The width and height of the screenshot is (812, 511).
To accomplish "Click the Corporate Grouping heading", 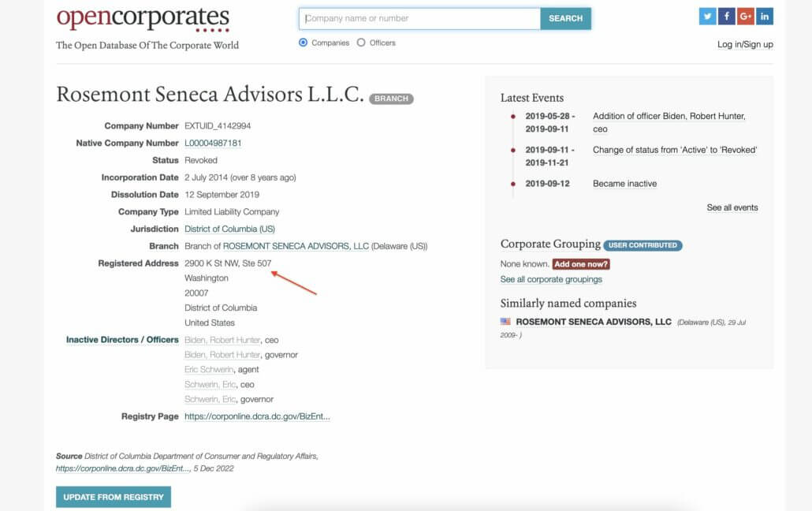I will tap(550, 244).
